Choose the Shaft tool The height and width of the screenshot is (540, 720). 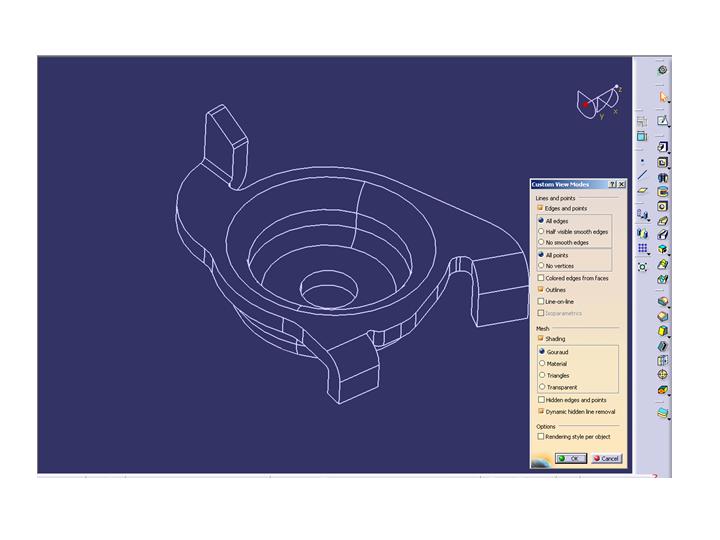click(662, 177)
